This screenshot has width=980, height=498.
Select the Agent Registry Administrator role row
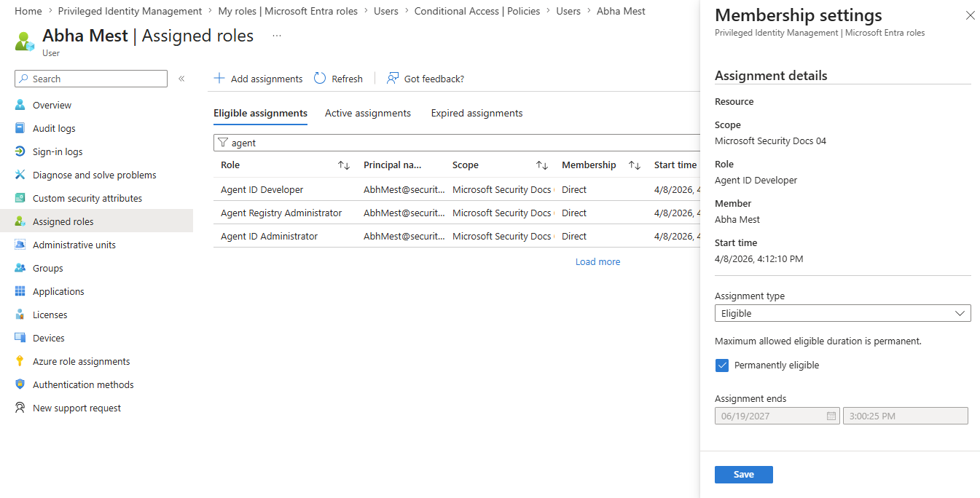[457, 213]
